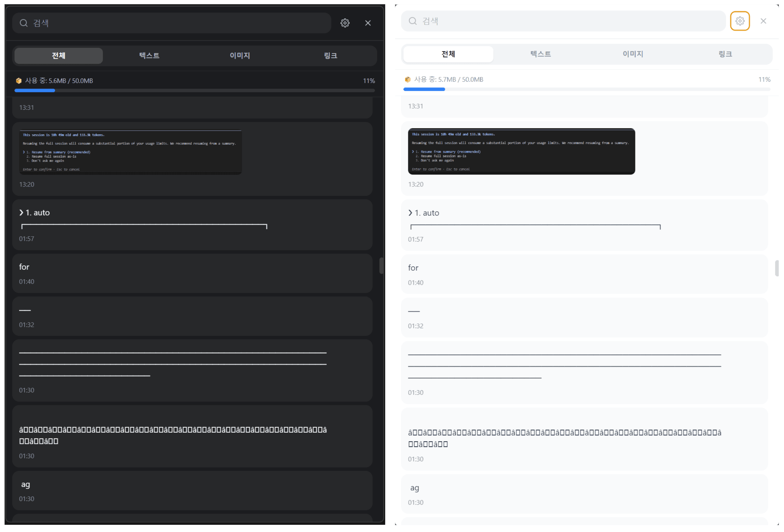Click the scrollbar thumb in light panel
784x532 pixels.
777,268
